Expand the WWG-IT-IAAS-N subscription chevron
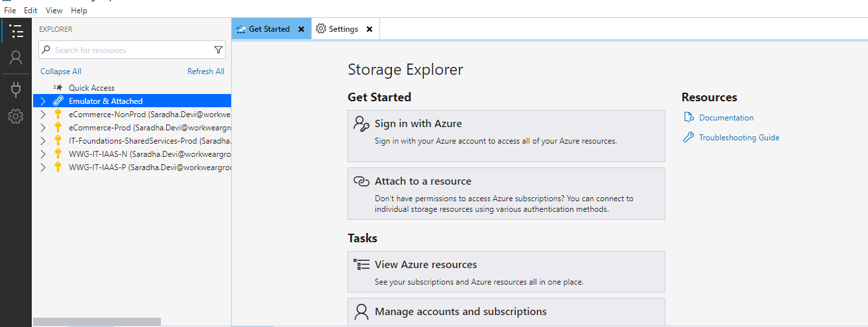 [x=42, y=154]
